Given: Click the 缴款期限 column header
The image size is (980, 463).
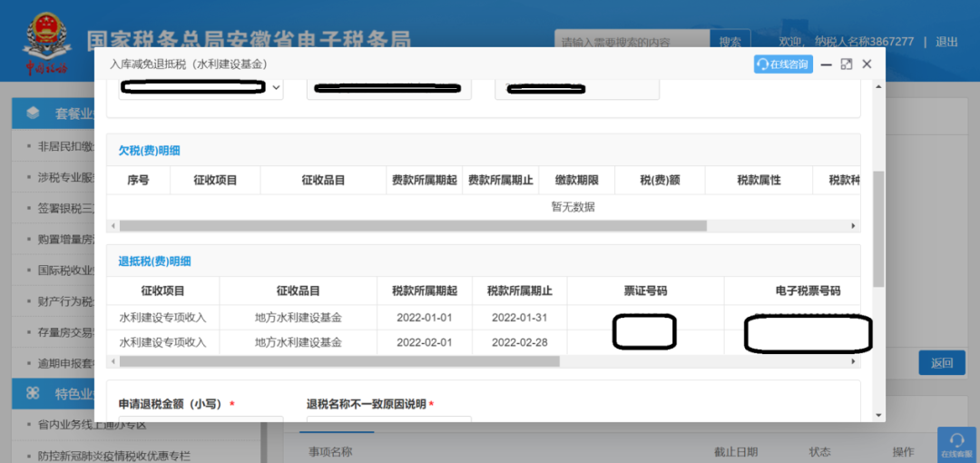Looking at the screenshot, I should [577, 180].
